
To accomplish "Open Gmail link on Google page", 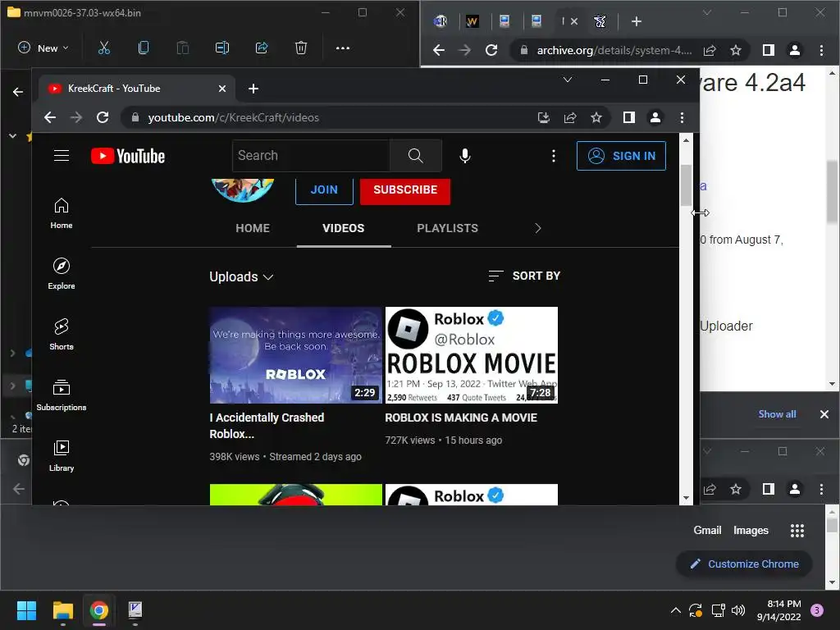I will [x=707, y=531].
